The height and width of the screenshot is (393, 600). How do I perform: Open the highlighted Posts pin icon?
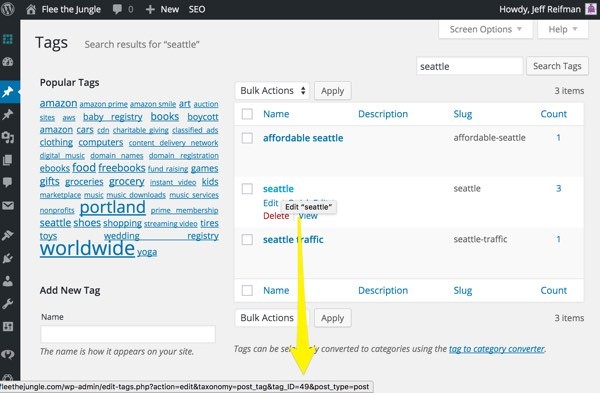(8, 92)
